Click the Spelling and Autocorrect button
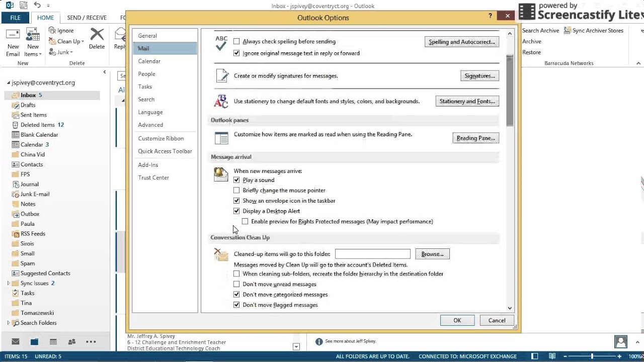 (x=462, y=42)
